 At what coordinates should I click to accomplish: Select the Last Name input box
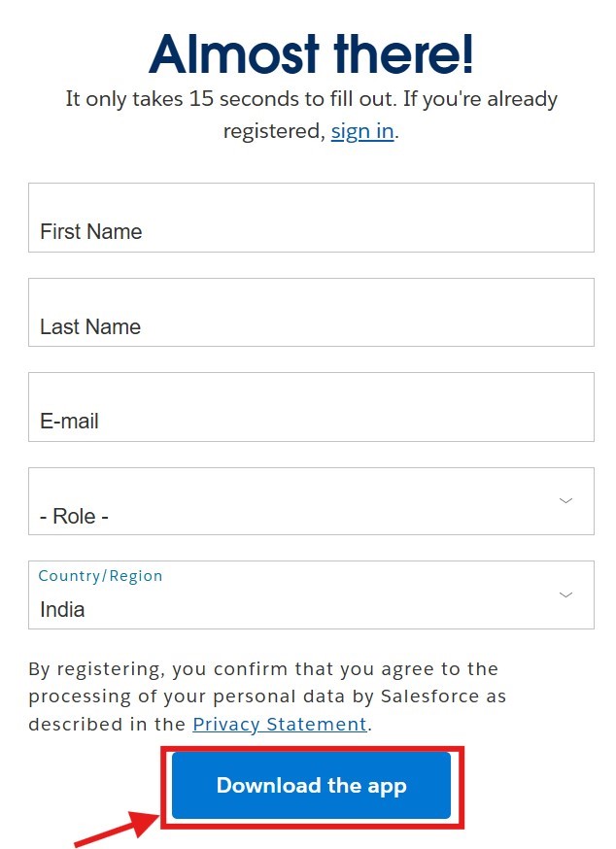(x=311, y=311)
